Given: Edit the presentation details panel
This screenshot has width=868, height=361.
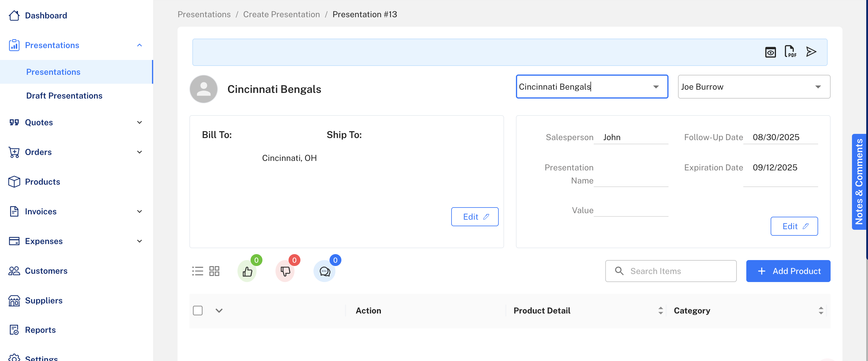Looking at the screenshot, I should click(794, 226).
